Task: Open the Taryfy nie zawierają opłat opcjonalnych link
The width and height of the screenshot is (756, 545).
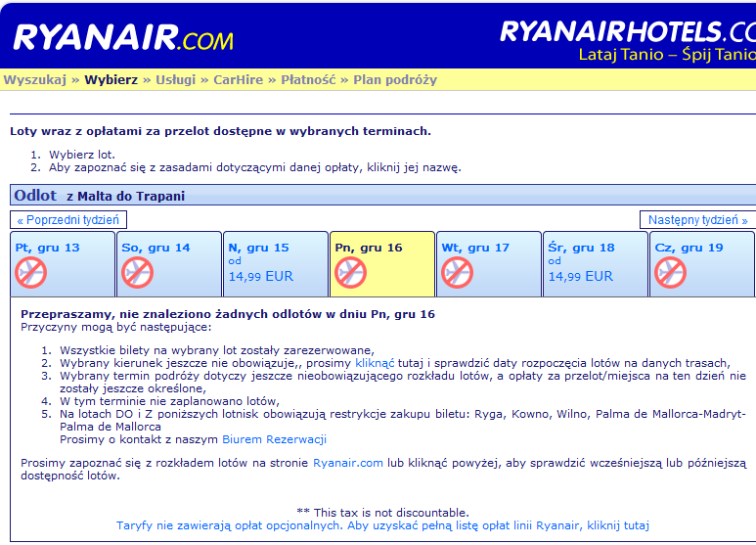Action: [x=382, y=525]
